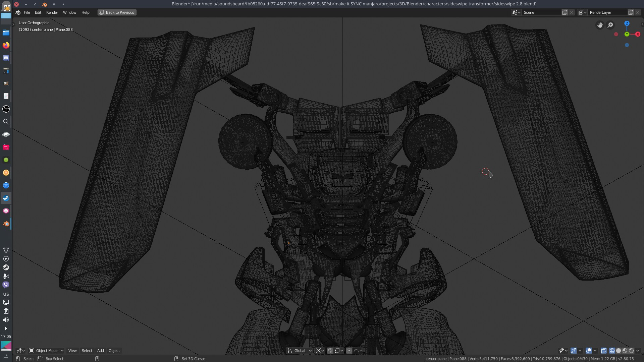Open the Window menu
This screenshot has width=644, height=362.
[x=69, y=12]
